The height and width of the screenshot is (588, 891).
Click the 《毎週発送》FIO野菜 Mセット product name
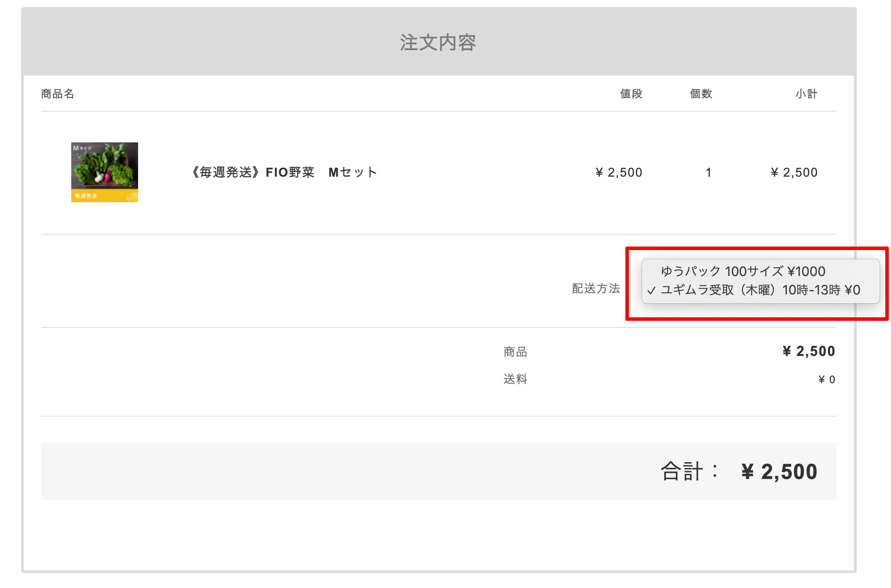pyautogui.click(x=284, y=172)
